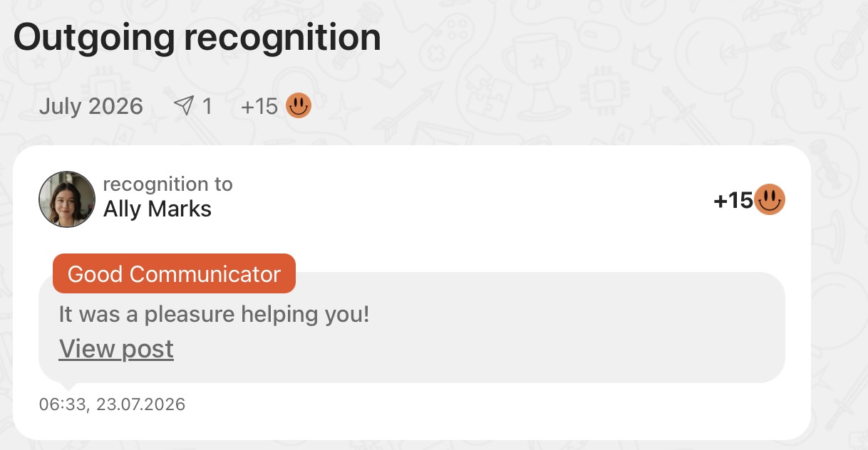Click the 'recognition to' label
Viewport: 868px width, 450px height.
click(x=168, y=184)
